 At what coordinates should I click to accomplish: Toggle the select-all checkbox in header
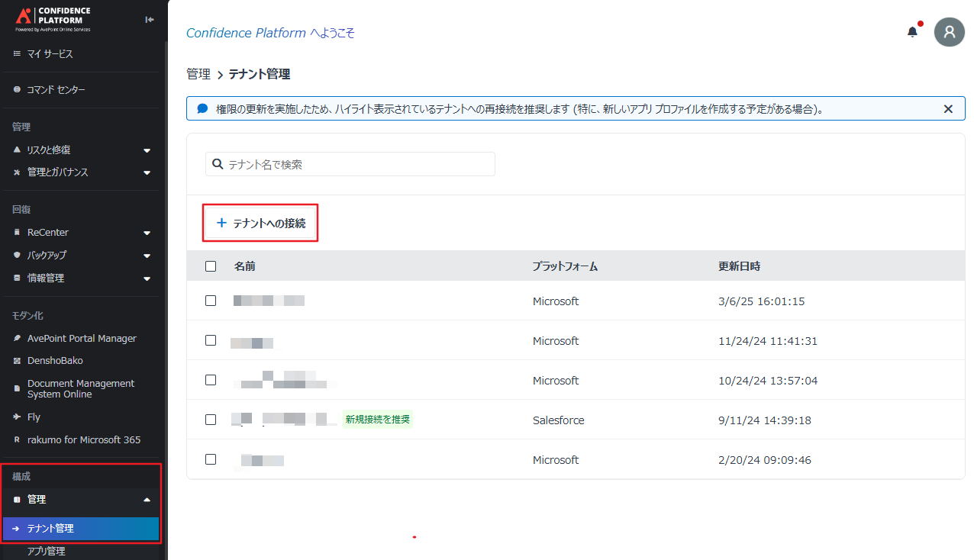211,266
